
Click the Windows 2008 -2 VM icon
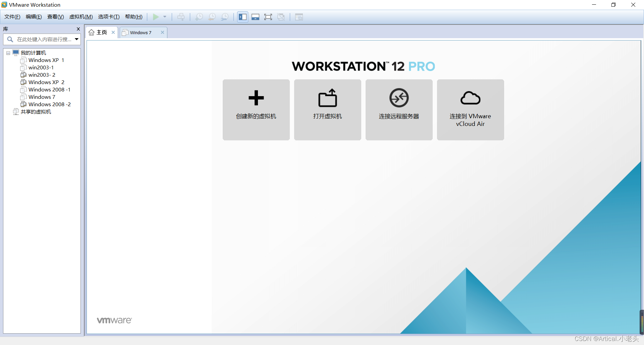[x=23, y=104]
